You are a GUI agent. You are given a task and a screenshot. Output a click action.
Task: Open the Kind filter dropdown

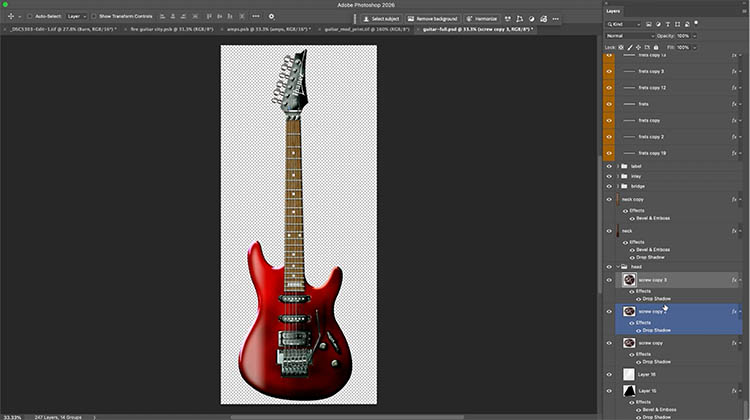[624, 24]
